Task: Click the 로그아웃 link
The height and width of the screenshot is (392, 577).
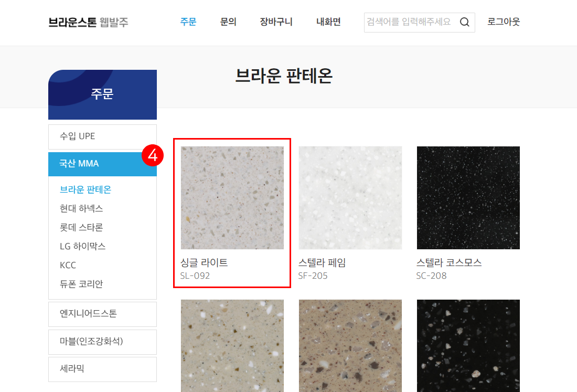Action: click(x=504, y=22)
